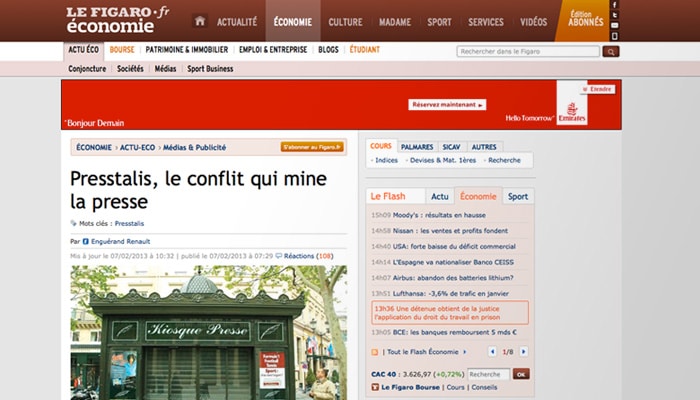Image resolution: width=700 pixels, height=400 pixels.
Task: Click the home icon in the navigation bar
Action: click(199, 21)
